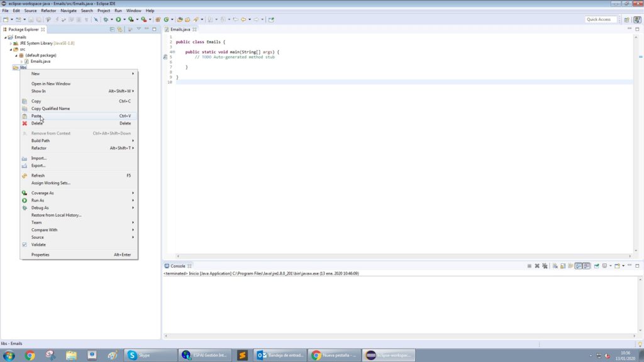Pin the Console view
The height and width of the screenshot is (362, 644).
(597, 265)
